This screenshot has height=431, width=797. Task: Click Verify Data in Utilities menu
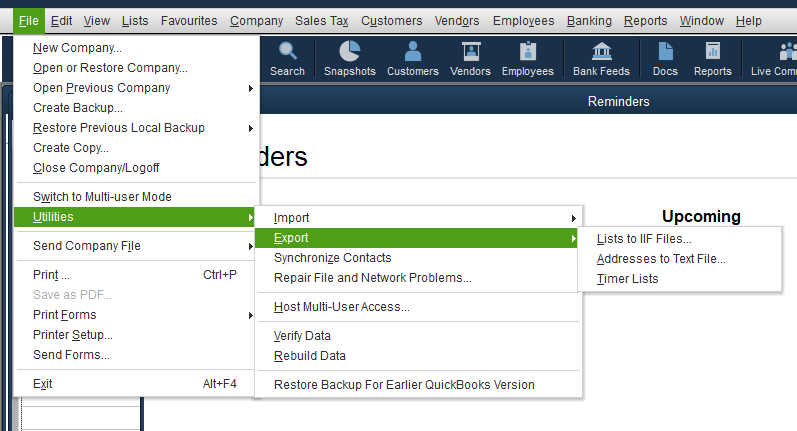tap(302, 336)
